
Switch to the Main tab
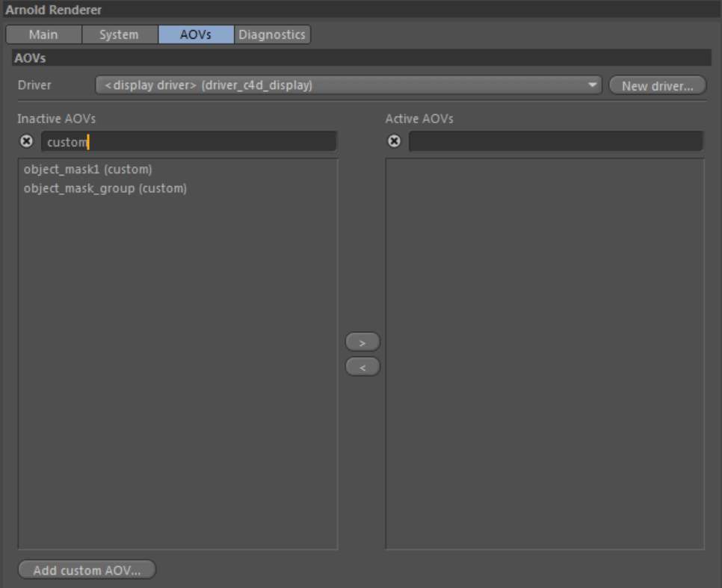tap(44, 34)
